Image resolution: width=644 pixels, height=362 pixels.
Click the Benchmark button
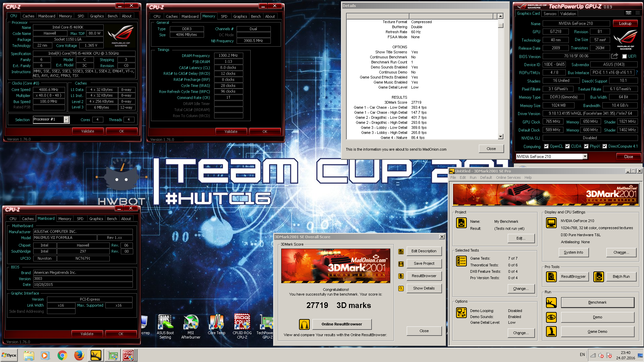(x=597, y=303)
